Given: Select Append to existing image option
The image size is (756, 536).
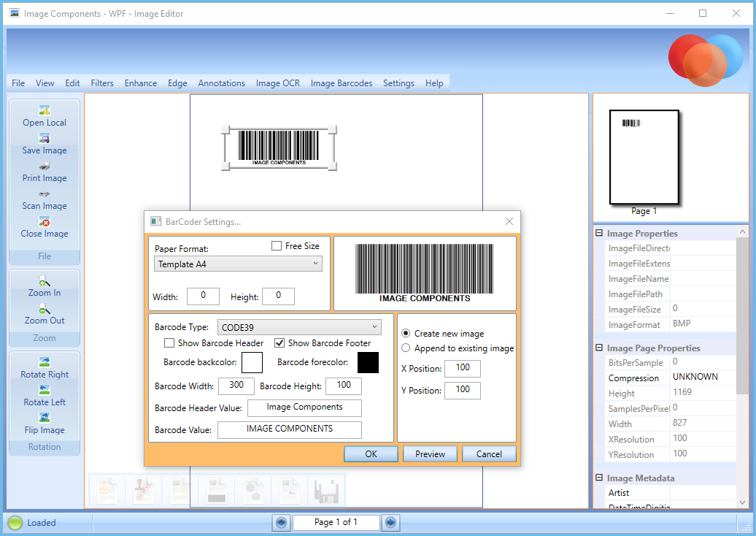Looking at the screenshot, I should pos(406,348).
